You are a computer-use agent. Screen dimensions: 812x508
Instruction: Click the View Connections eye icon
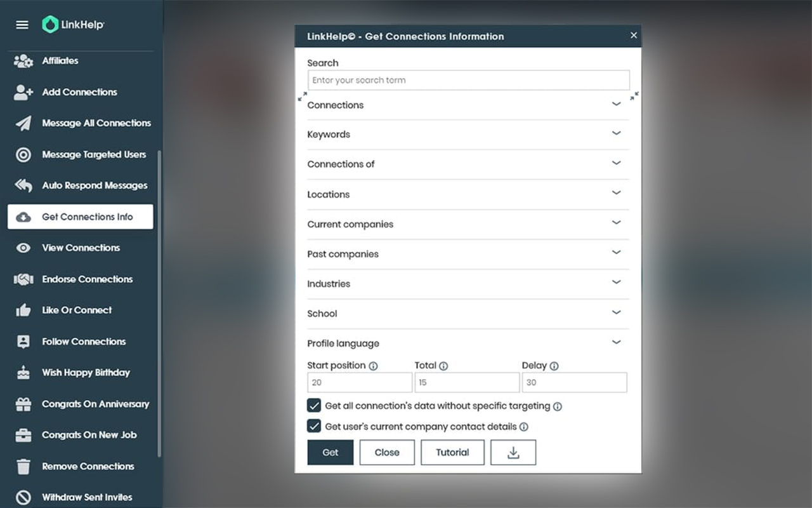coord(23,248)
